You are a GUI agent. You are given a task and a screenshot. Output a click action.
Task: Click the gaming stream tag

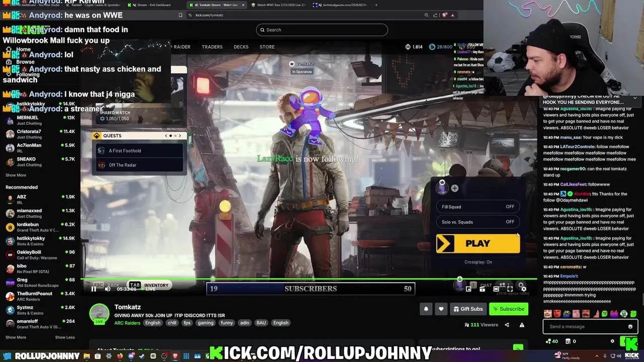205,323
